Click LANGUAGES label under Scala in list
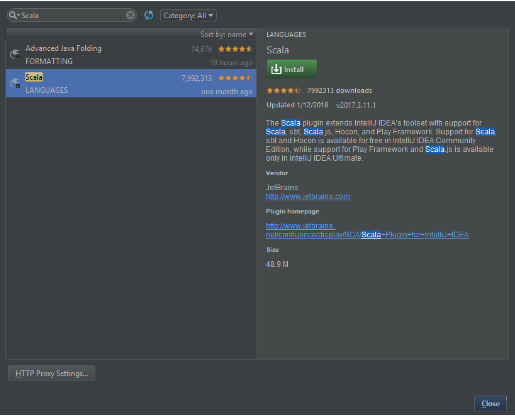 click(x=47, y=90)
